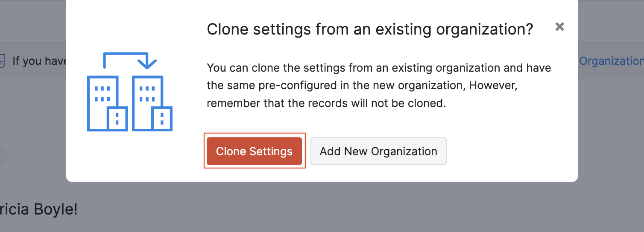Click the 'ricia Boyle!' greeting text
This screenshot has height=232, width=644.
tap(38, 210)
